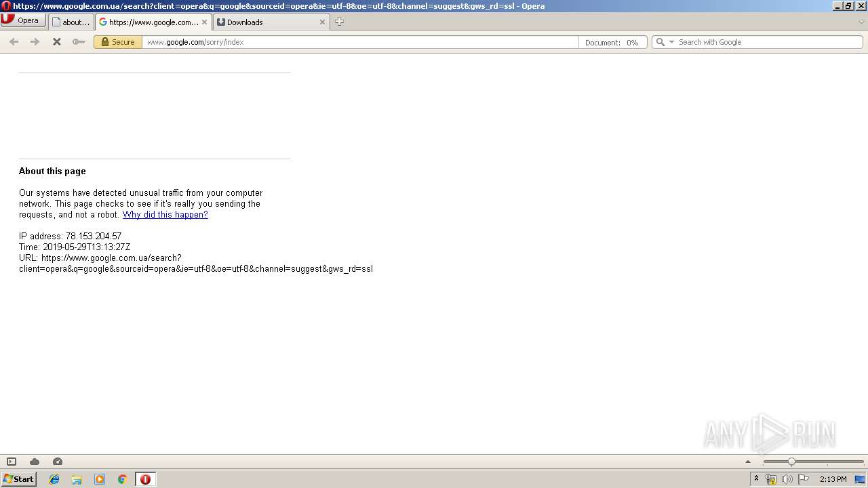Go back to previous page

click(x=14, y=42)
